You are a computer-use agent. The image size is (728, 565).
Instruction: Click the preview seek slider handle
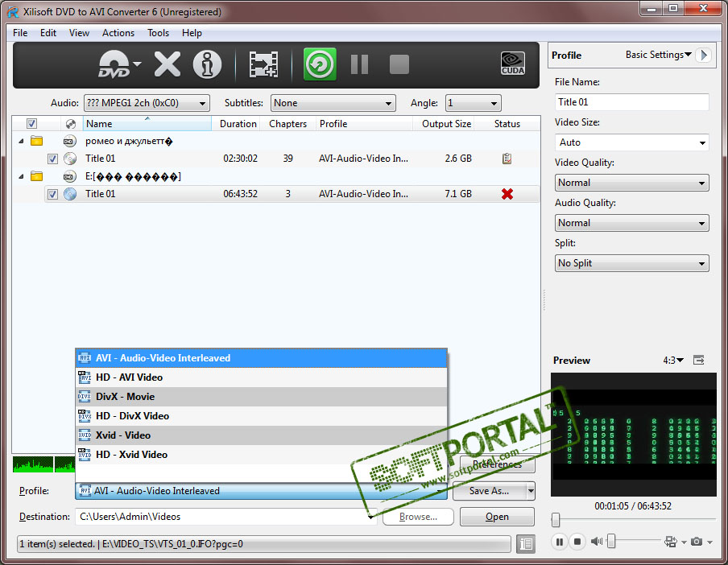coord(556,520)
